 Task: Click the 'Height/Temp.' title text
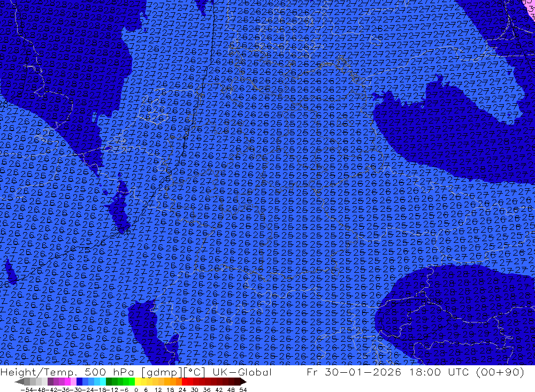click(x=38, y=372)
